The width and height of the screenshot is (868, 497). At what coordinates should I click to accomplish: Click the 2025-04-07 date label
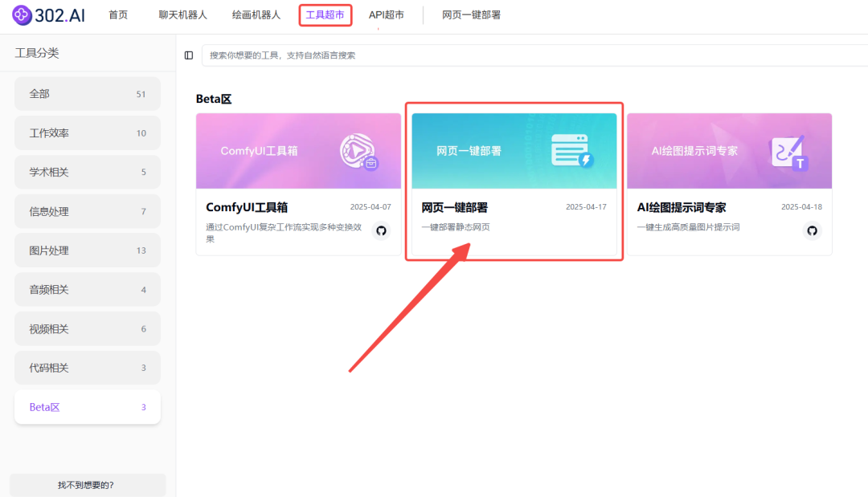[371, 207]
